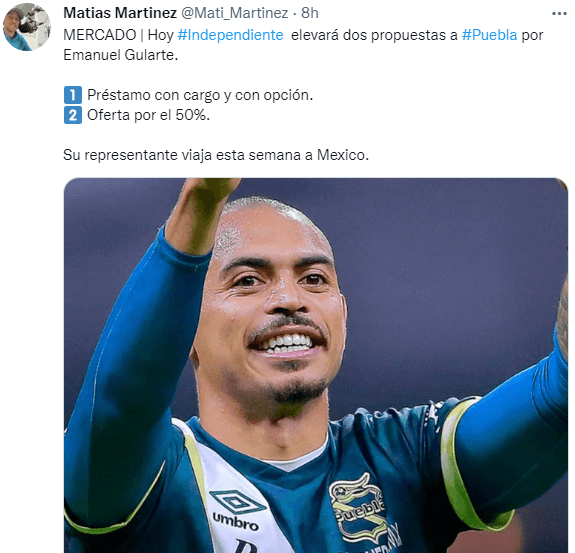Viewport: 575px width, 553px height.
Task: Follow the #Puebla hashtag
Action: click(489, 35)
